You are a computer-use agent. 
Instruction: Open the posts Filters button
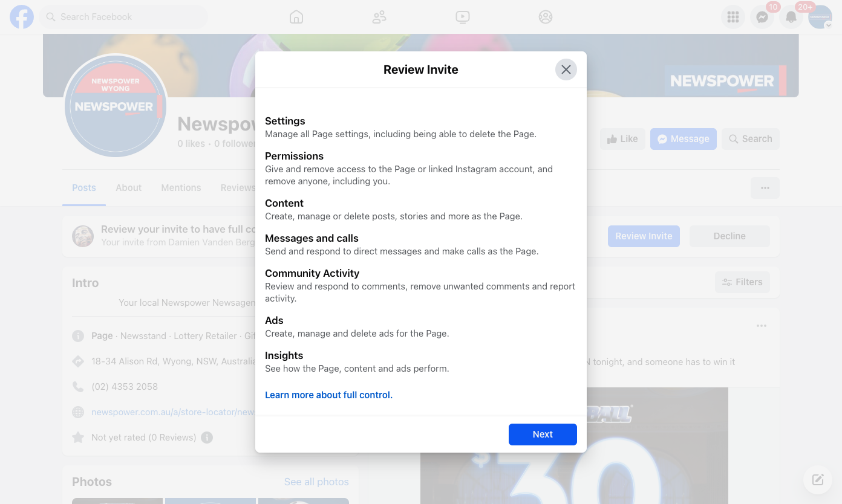pos(742,282)
